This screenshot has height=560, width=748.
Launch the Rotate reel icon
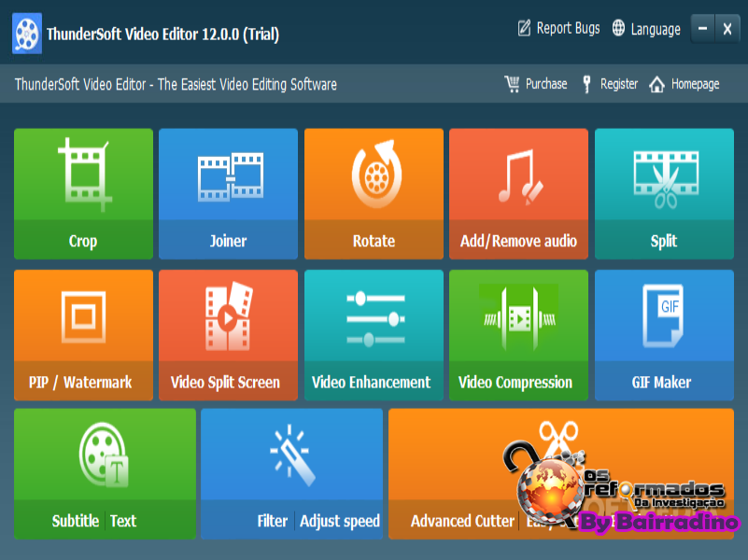pyautogui.click(x=376, y=174)
